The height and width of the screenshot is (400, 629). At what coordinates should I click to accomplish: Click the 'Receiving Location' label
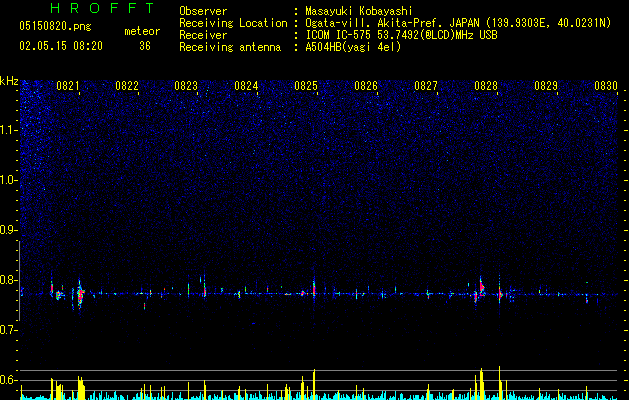tap(233, 23)
